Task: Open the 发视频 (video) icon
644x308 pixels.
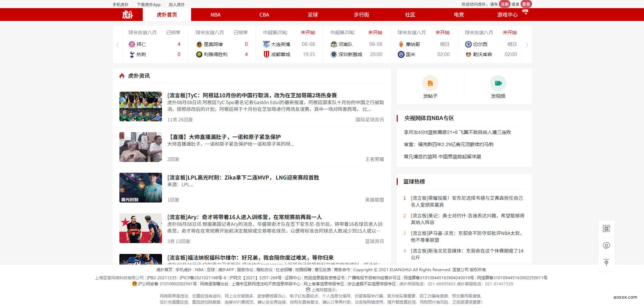Action: (498, 82)
